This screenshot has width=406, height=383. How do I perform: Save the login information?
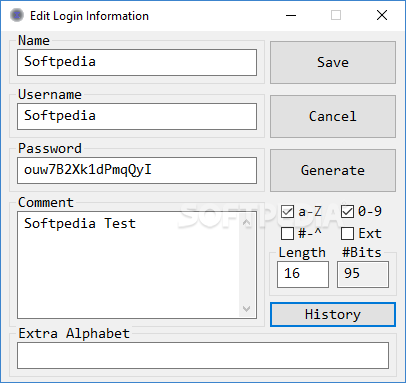tap(333, 62)
